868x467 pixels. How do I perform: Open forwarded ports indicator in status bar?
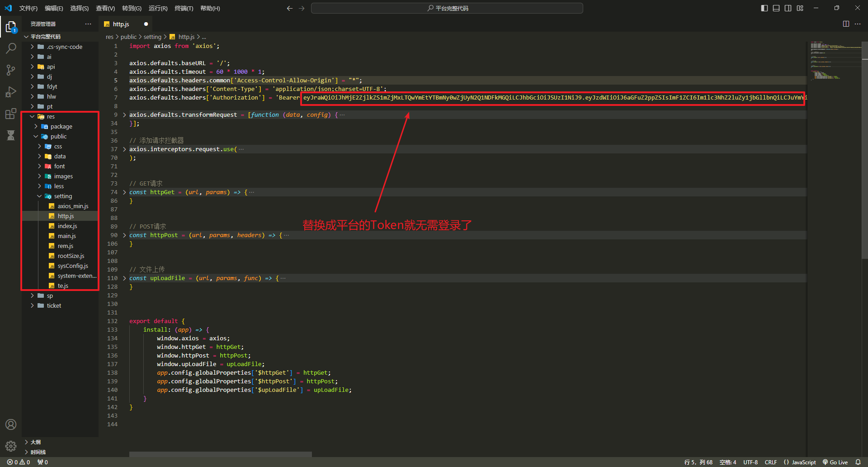click(x=42, y=462)
